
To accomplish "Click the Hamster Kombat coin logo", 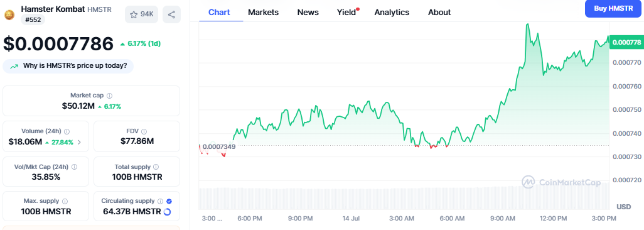I will click(x=9, y=15).
